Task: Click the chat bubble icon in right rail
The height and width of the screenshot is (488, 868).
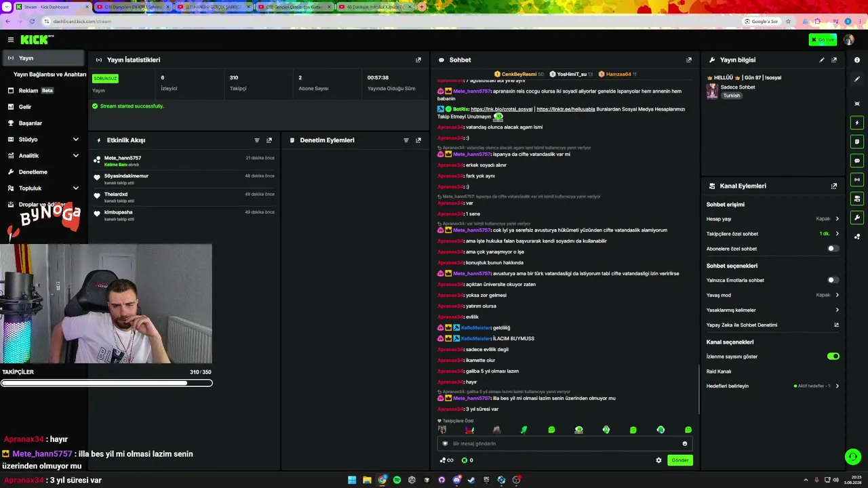Action: coord(857,161)
